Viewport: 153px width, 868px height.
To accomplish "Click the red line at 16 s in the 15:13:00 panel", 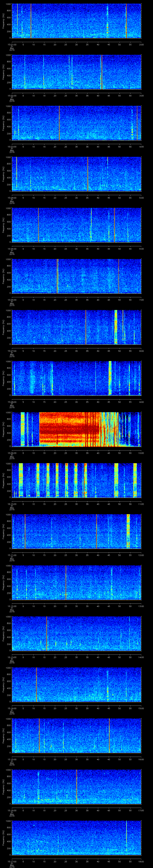I will pos(46,633).
